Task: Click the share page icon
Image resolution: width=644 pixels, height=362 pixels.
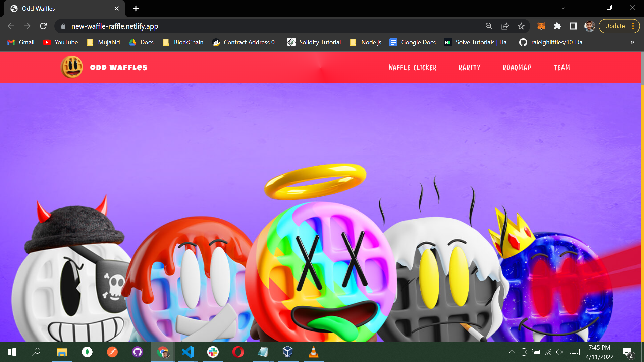Action: pos(505,26)
